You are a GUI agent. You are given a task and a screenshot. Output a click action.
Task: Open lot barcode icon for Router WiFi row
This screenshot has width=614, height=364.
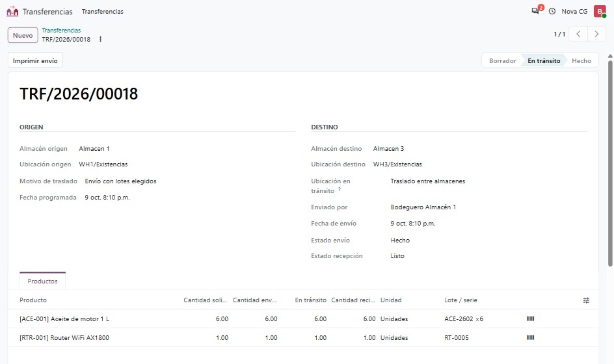530,337
